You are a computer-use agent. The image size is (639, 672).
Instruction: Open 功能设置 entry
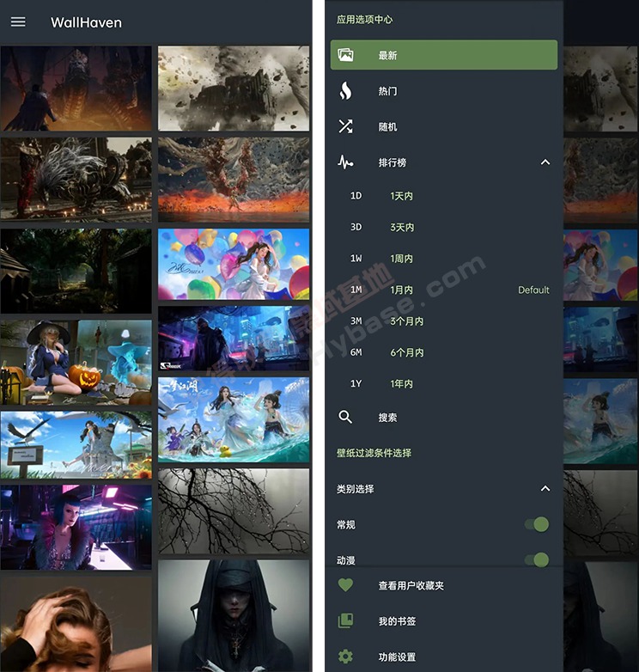pos(444,657)
